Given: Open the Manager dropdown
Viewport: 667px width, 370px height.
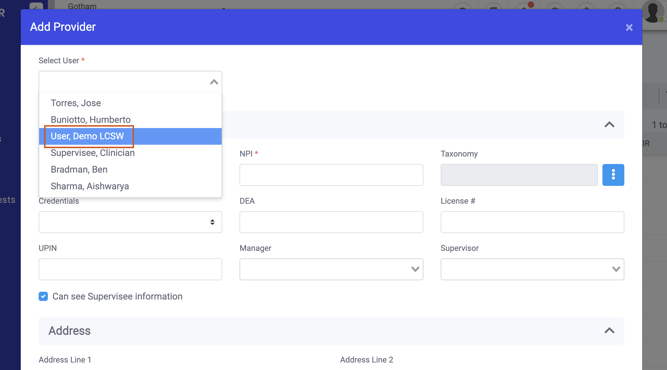Looking at the screenshot, I should click(x=331, y=269).
